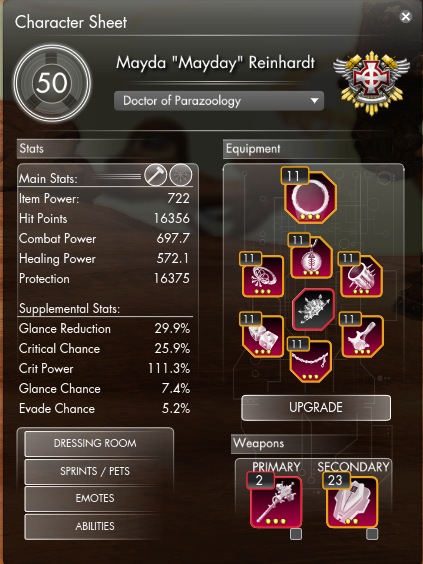Select the secondary weapon level 23 slot
The width and height of the screenshot is (423, 564).
352,502
